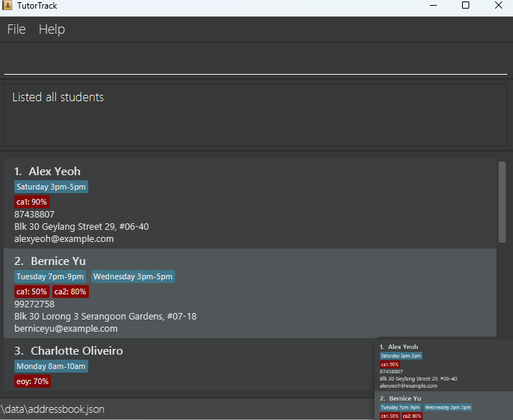Image resolution: width=513 pixels, height=420 pixels.
Task: Click Alex Yeoh's ca1: 90% grade tag
Action: (32, 202)
